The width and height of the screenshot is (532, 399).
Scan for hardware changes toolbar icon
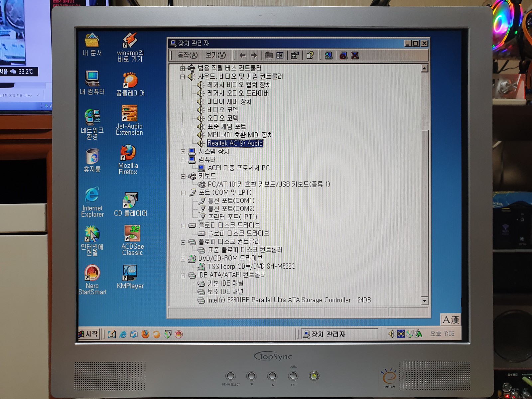(329, 56)
